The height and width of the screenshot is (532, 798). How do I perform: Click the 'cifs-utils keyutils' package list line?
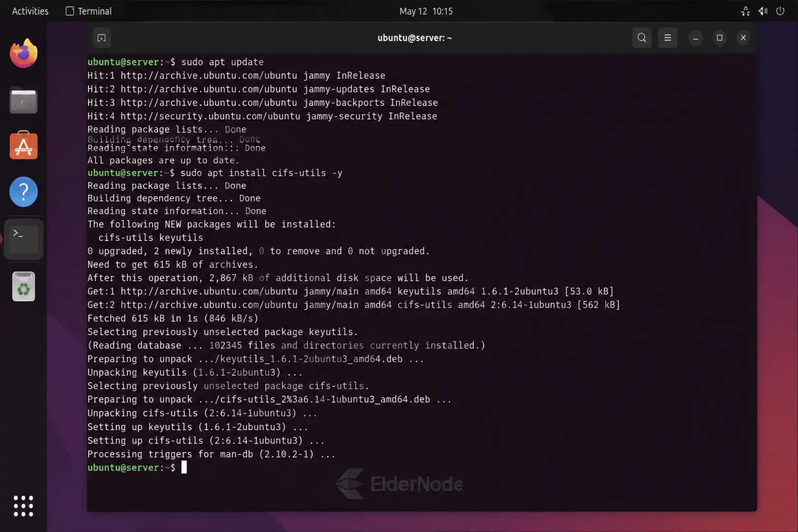click(151, 237)
